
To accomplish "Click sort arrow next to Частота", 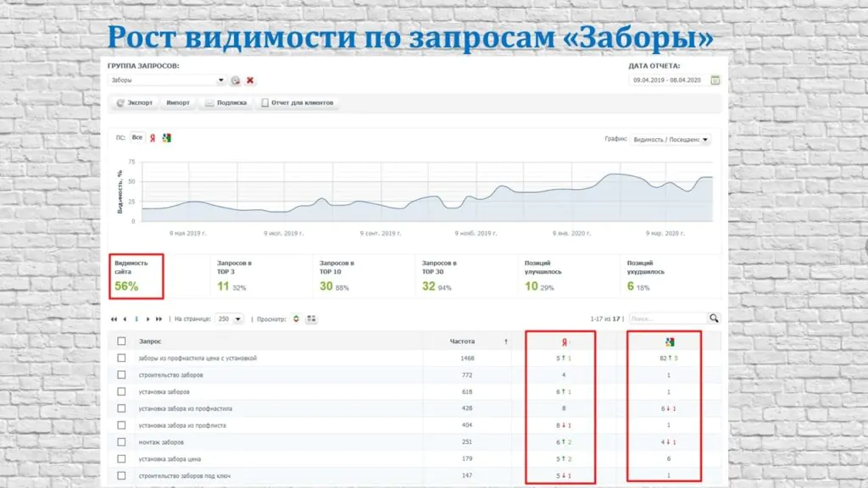I will pos(506,342).
